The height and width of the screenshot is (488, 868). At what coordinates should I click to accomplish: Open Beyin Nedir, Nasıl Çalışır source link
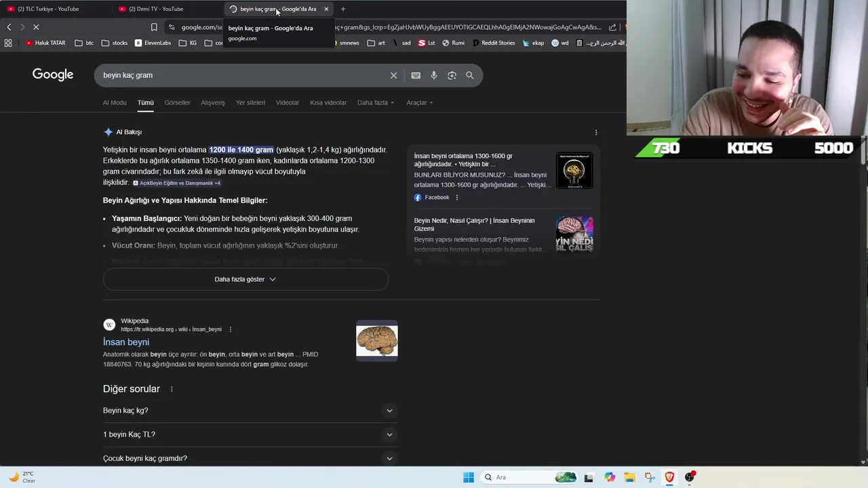474,224
